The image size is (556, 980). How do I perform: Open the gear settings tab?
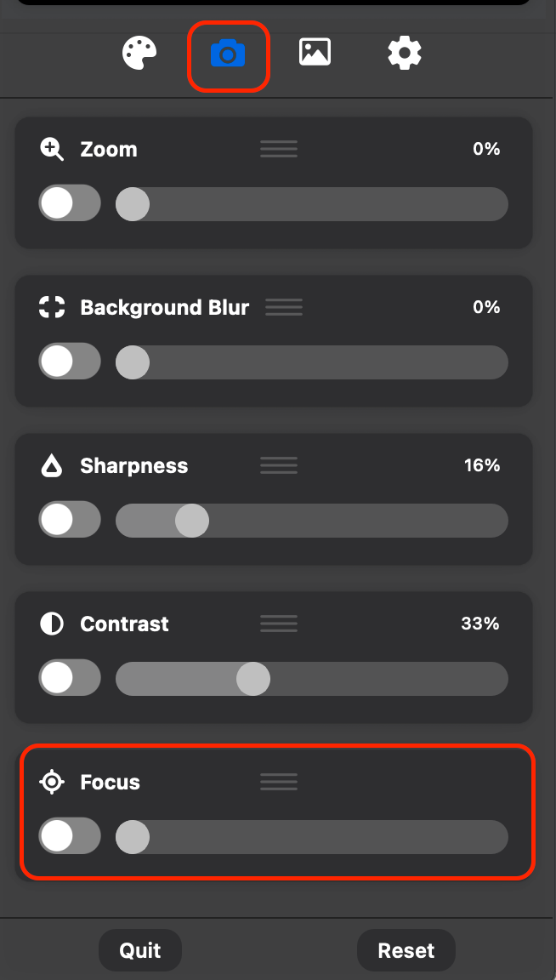point(404,54)
